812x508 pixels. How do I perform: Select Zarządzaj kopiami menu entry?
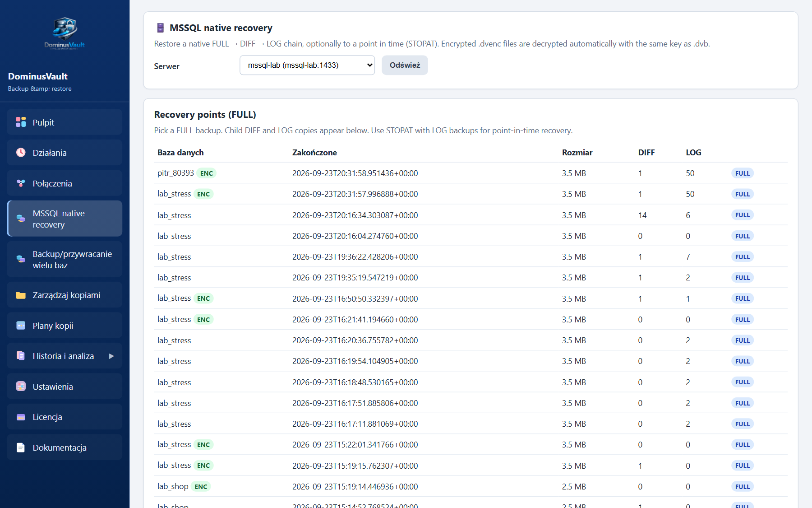[x=65, y=295]
